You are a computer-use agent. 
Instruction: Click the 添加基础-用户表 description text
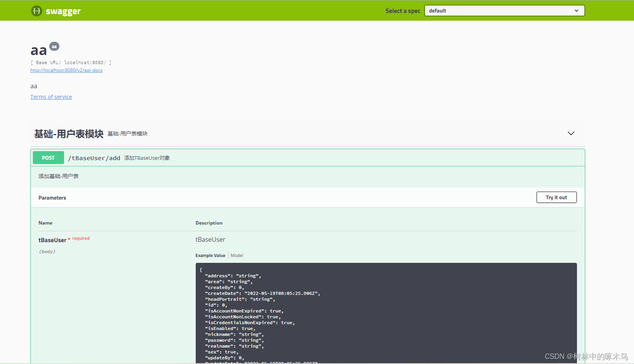coord(59,177)
